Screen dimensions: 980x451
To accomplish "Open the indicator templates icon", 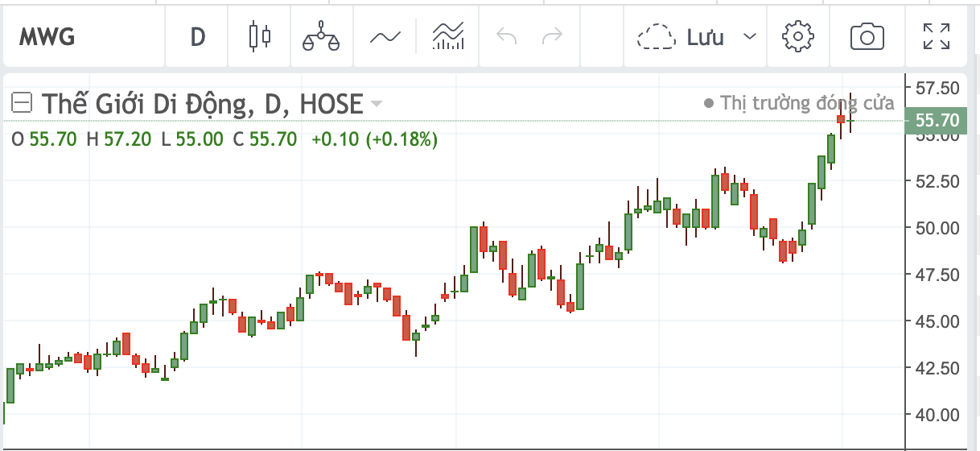I will [448, 37].
